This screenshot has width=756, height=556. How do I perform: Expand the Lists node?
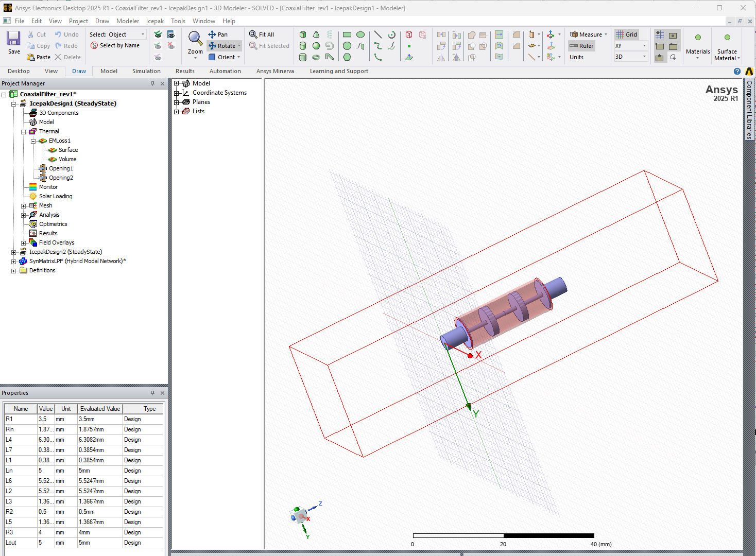(177, 112)
